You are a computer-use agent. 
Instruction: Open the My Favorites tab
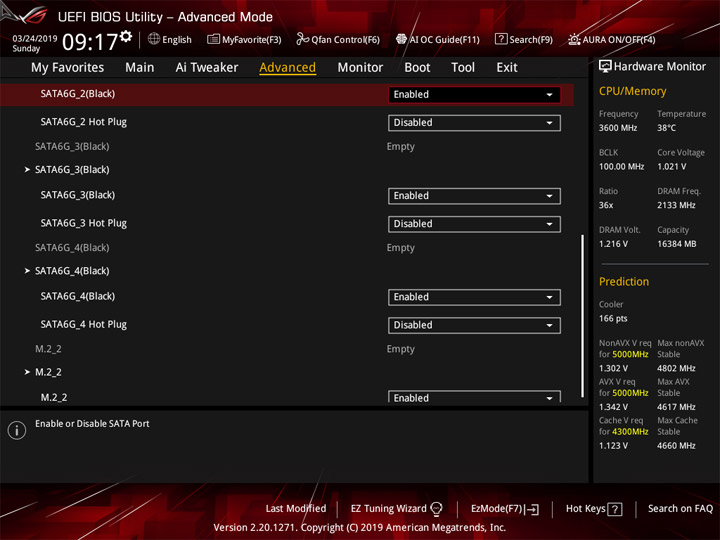[x=68, y=68]
